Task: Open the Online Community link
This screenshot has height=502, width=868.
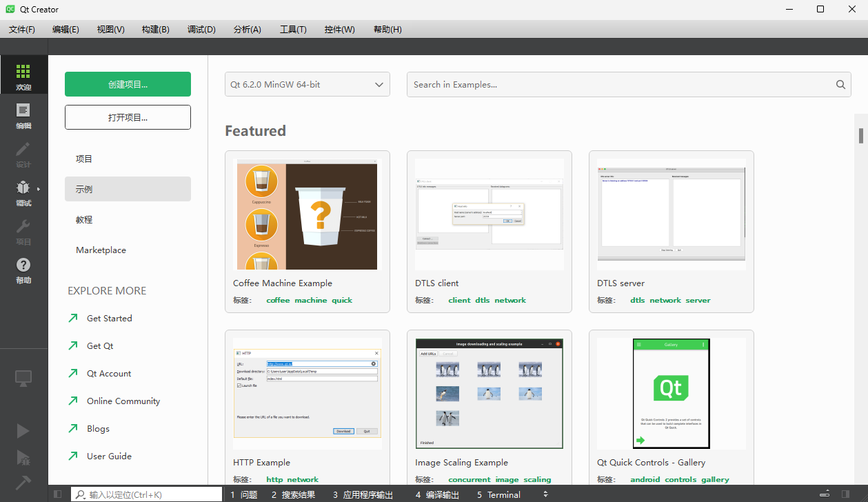Action: click(123, 401)
